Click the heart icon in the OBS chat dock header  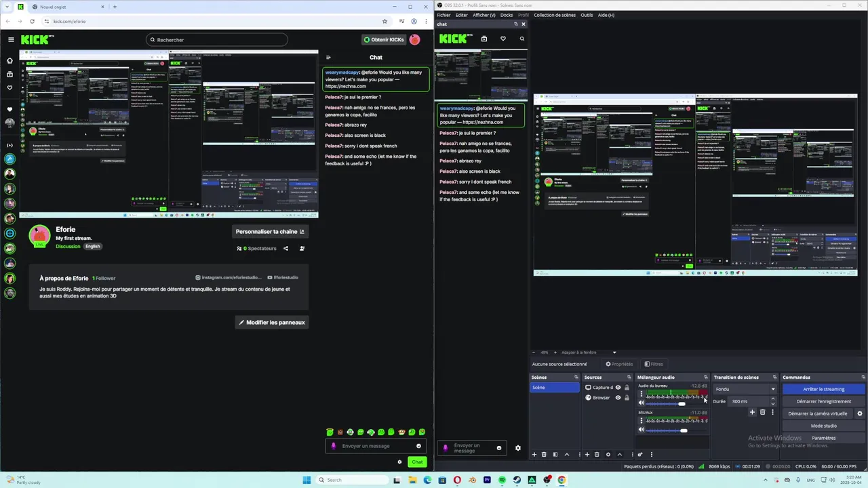(x=502, y=39)
